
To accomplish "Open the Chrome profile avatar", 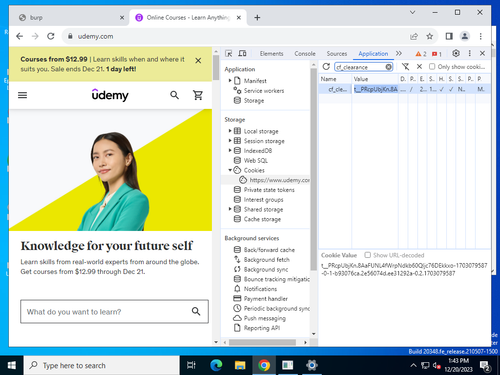I will click(x=465, y=36).
